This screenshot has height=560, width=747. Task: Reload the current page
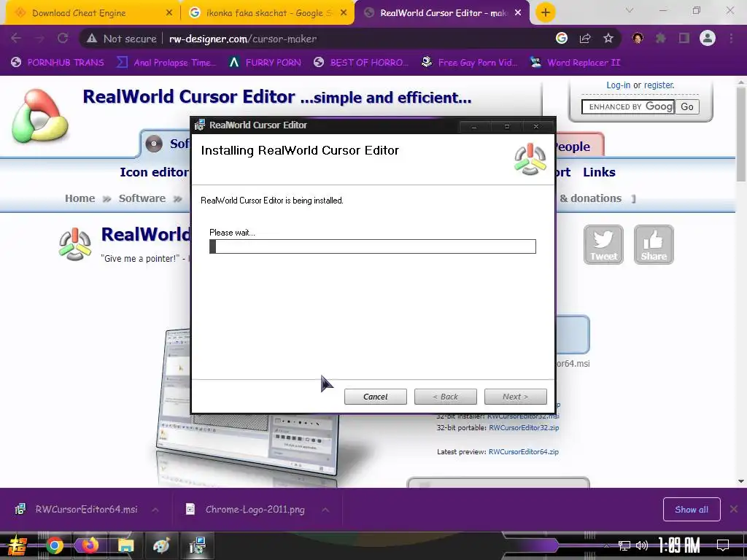tap(63, 38)
